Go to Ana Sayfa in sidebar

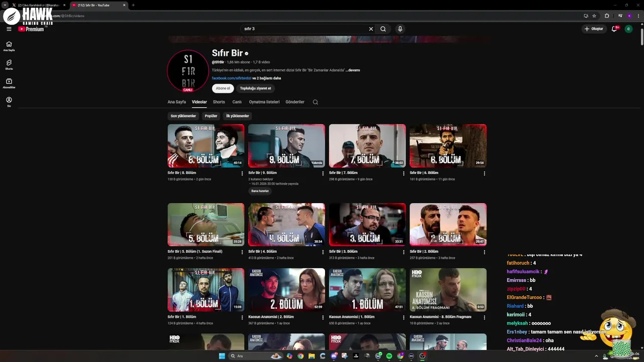(x=9, y=46)
